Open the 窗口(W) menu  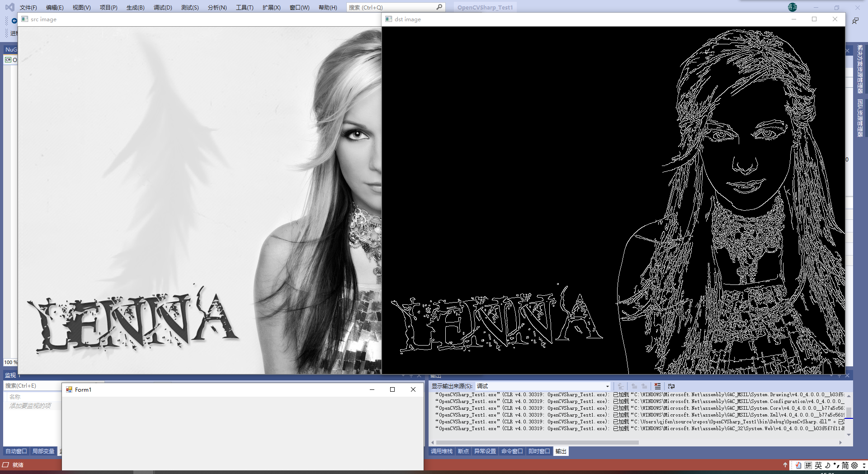coord(299,8)
